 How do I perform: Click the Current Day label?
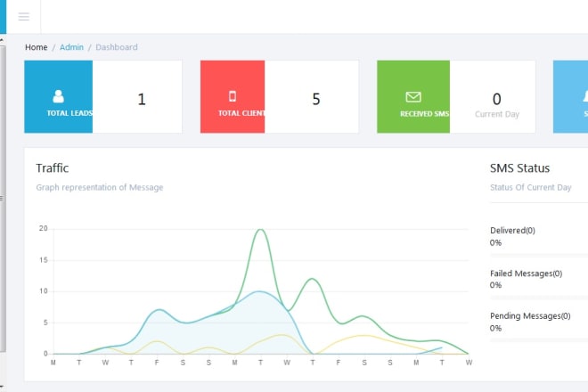(x=497, y=114)
